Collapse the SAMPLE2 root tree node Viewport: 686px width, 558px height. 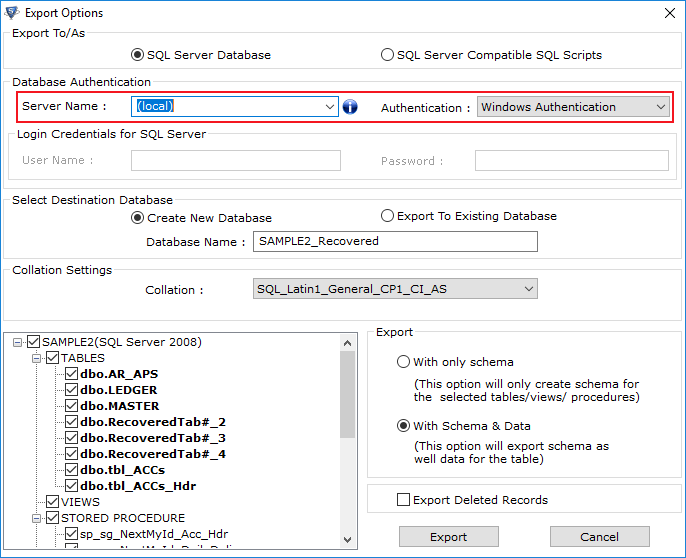point(17,342)
